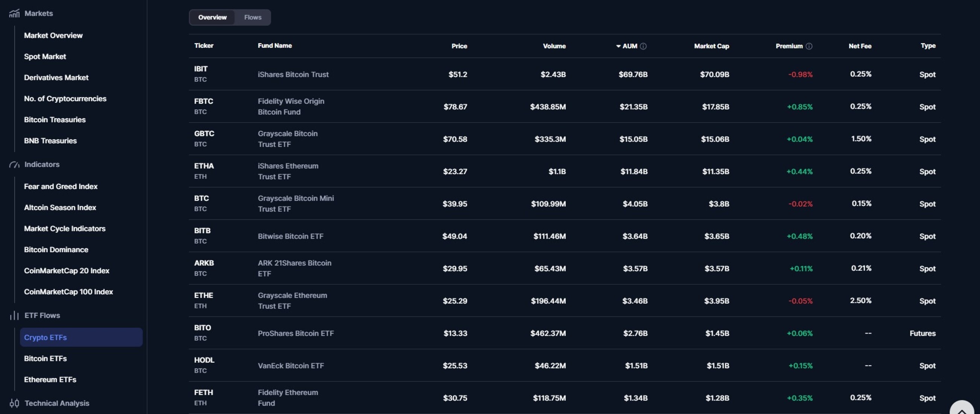This screenshot has height=414, width=980.
Task: Open Ethereum ETFs sidebar item
Action: (50, 379)
